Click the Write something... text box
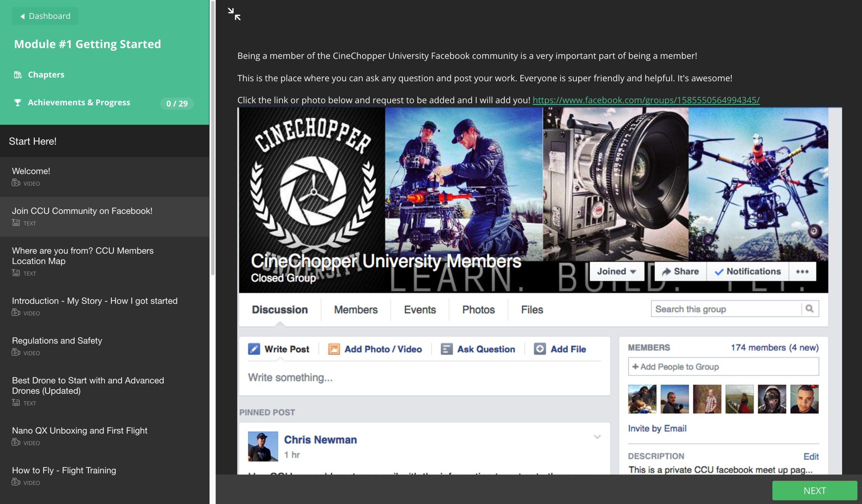 click(x=424, y=378)
